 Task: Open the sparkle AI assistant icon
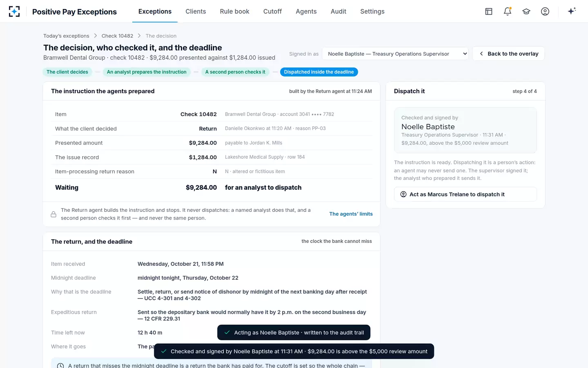tap(572, 11)
